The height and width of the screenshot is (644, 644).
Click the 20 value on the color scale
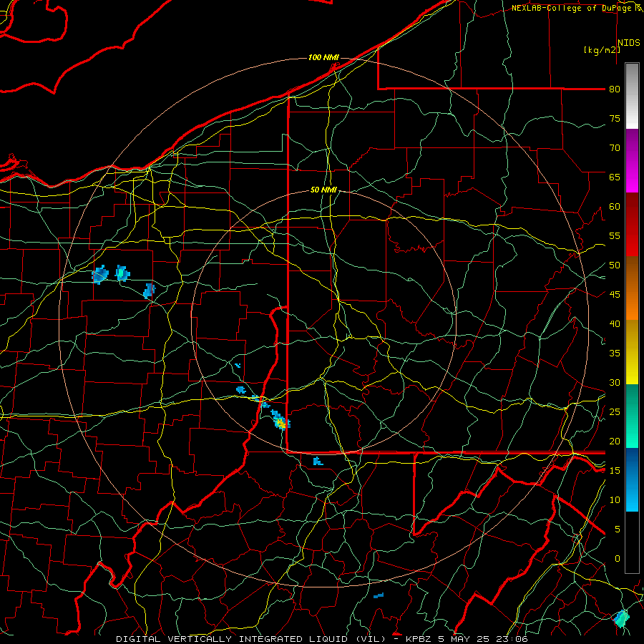(615, 441)
